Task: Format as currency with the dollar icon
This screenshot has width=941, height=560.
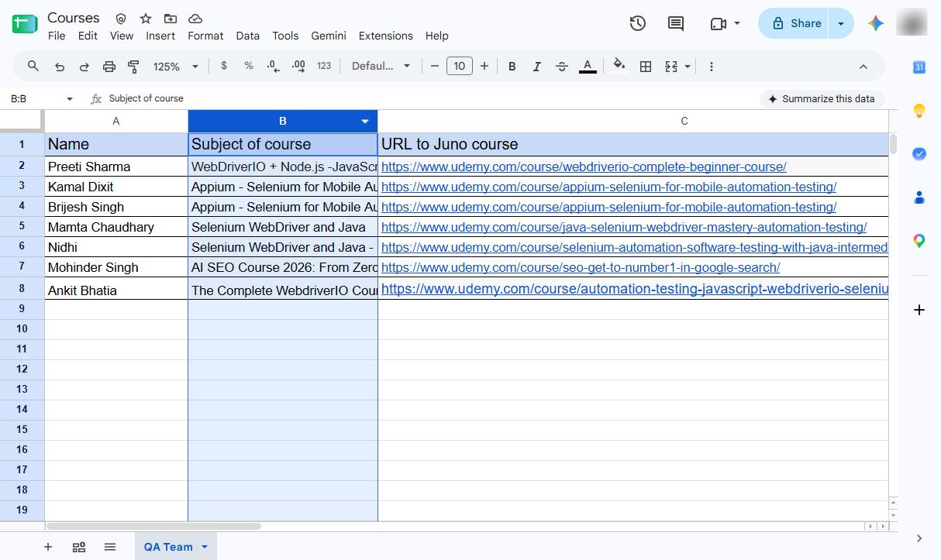Action: point(224,66)
